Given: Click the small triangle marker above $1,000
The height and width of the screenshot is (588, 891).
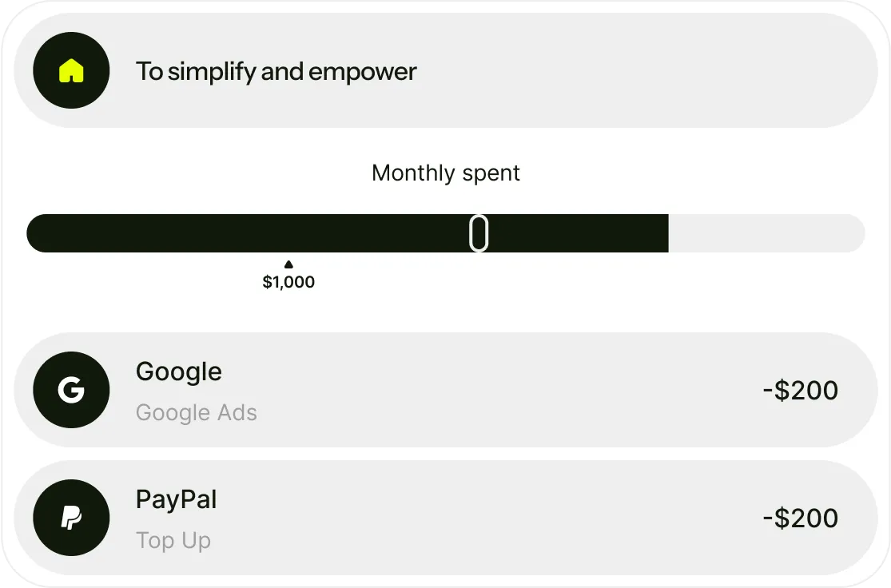Looking at the screenshot, I should (x=288, y=264).
